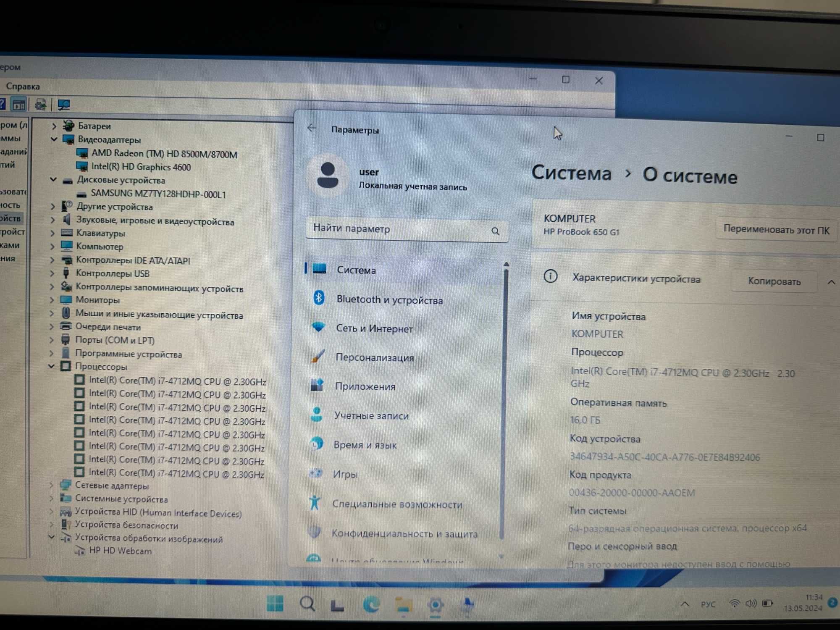Select the Компьютер category
Viewport: 840px width, 630px height.
point(100,247)
